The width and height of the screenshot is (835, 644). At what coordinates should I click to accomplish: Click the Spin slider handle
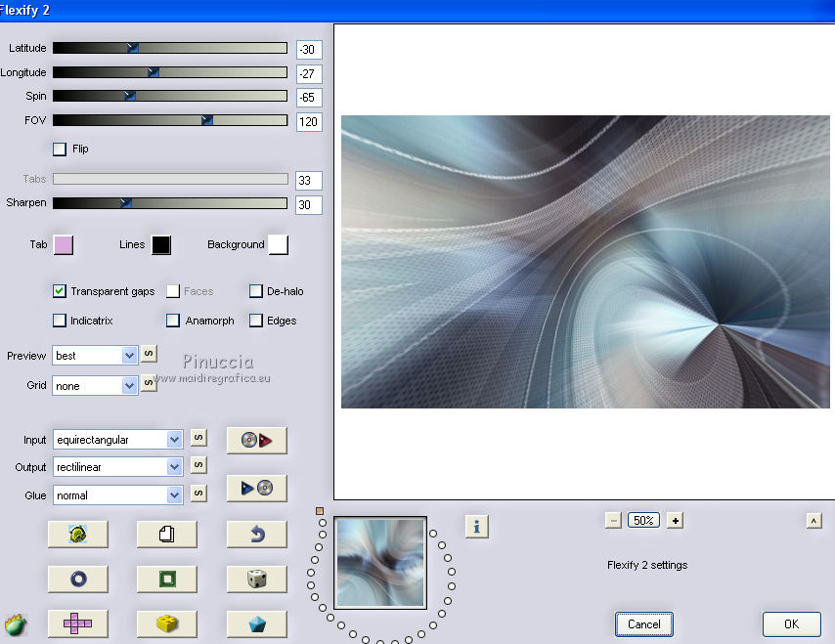(129, 96)
